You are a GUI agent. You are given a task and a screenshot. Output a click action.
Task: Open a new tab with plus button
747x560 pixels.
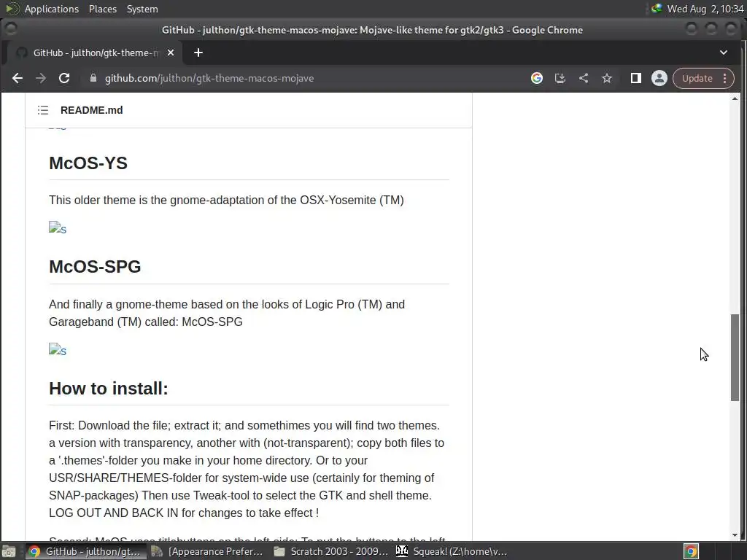(198, 52)
